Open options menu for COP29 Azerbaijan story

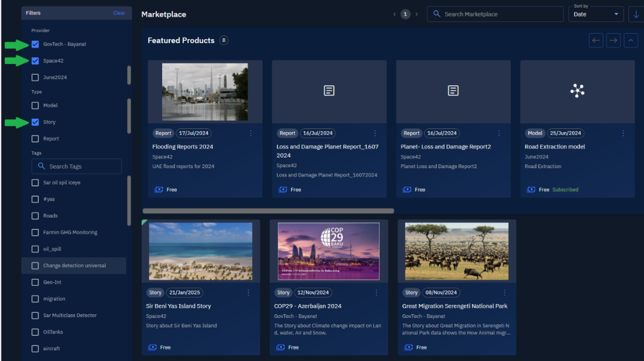pos(376,293)
